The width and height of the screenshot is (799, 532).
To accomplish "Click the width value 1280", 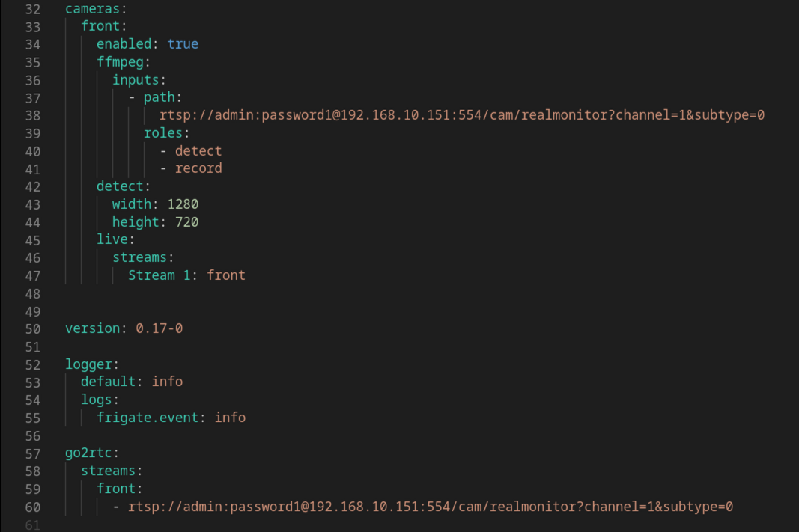I will click(x=183, y=204).
